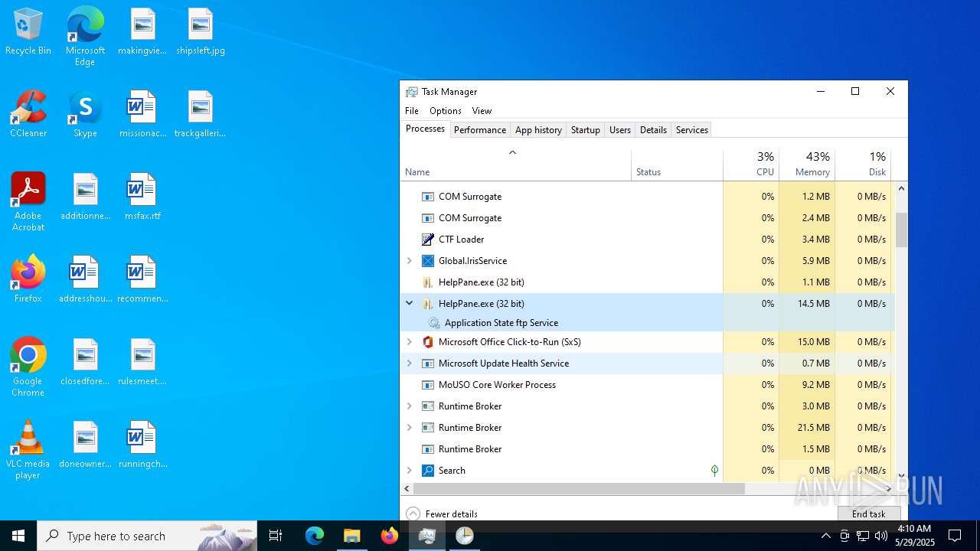Select the additionne... image file icon
This screenshot has width=980, height=551.
coord(86,197)
